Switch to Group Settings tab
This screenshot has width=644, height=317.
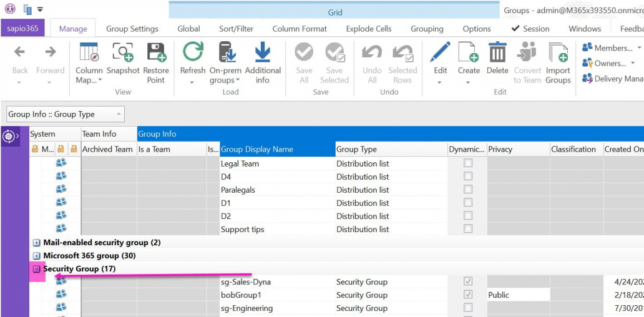tap(132, 29)
